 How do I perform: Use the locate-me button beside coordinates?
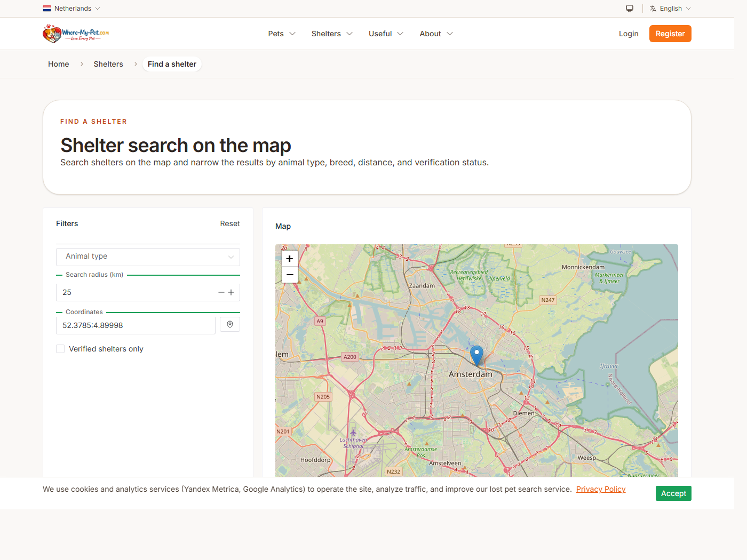[230, 324]
